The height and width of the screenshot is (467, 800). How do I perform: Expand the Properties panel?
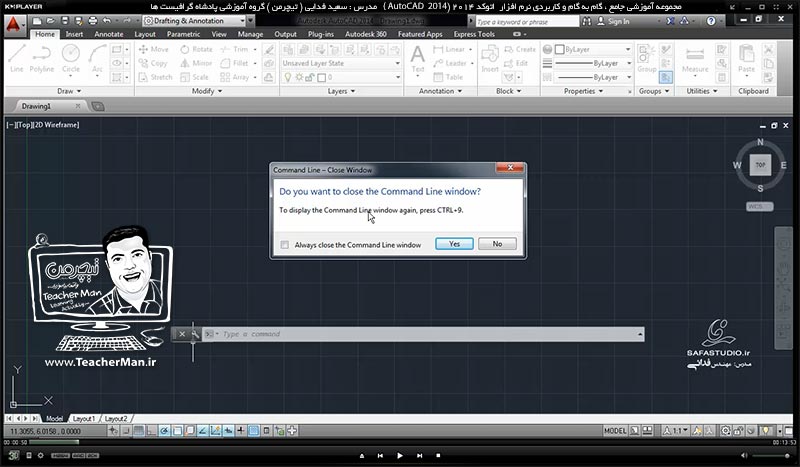point(583,91)
